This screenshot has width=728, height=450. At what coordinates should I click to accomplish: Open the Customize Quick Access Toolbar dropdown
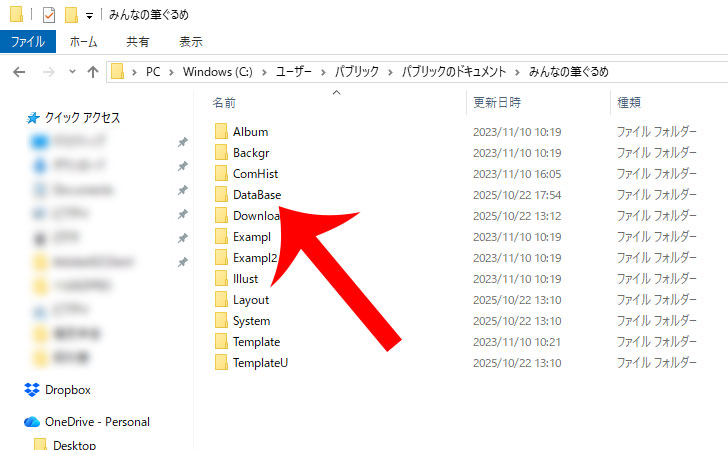(89, 16)
